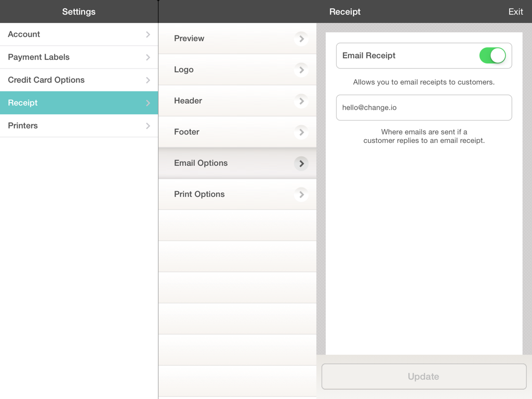Click the Email Receipt label

[369, 56]
